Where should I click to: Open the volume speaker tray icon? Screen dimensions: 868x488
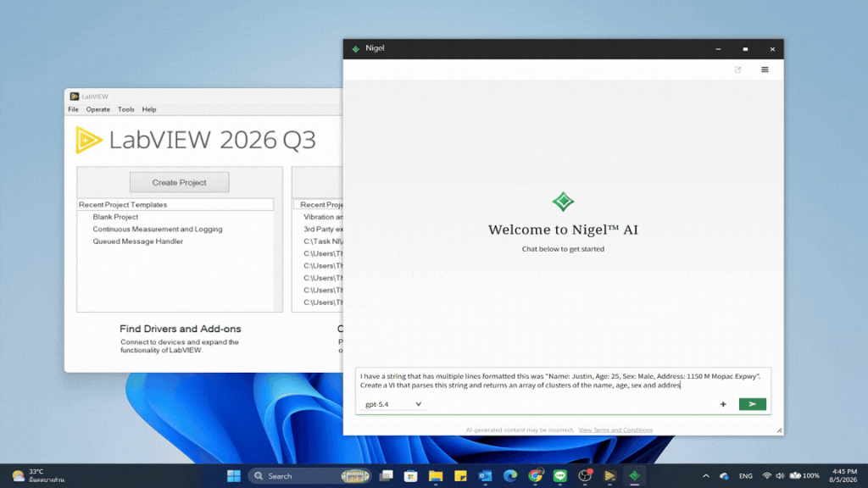[x=780, y=476]
